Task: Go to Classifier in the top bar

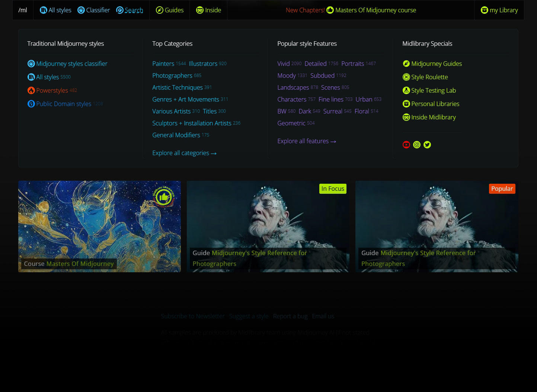Action: (94, 10)
